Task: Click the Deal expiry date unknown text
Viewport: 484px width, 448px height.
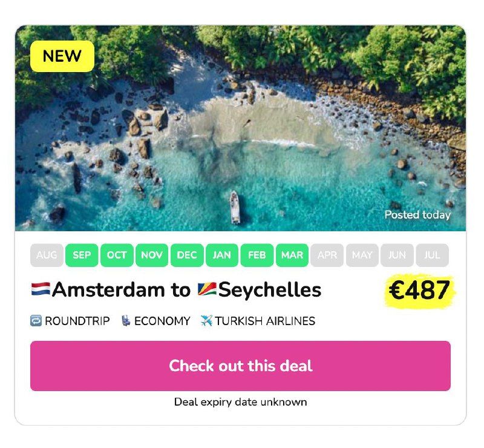Action: point(240,402)
